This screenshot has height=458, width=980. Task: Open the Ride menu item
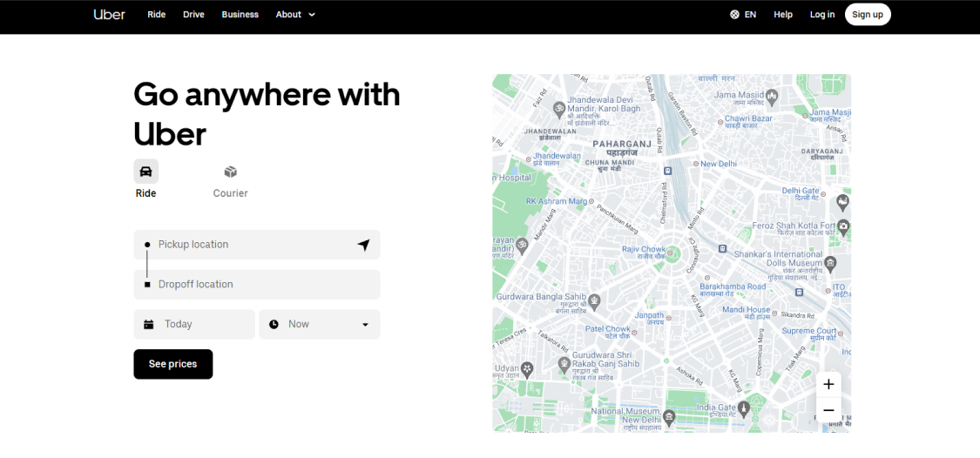click(156, 15)
